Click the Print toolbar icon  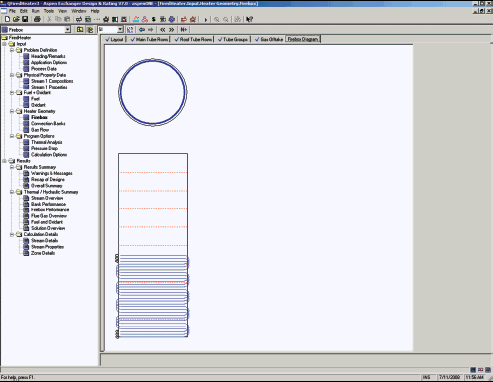pyautogui.click(x=37, y=19)
